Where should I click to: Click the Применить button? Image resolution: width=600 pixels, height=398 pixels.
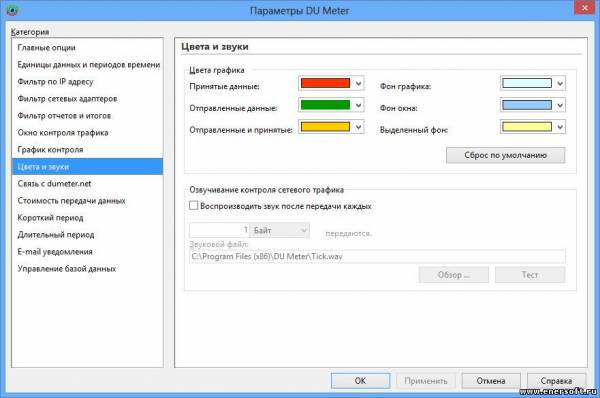coord(426,381)
